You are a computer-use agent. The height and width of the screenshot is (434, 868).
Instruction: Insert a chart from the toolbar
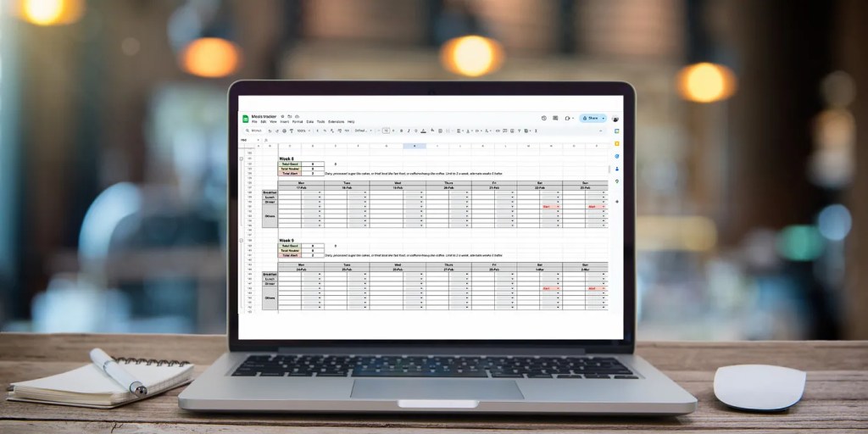pyautogui.click(x=512, y=131)
